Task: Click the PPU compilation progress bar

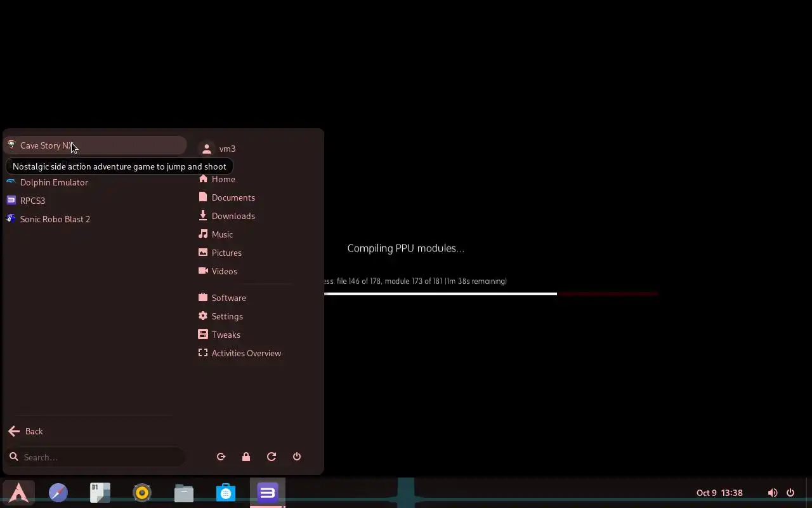Action: tap(490, 294)
